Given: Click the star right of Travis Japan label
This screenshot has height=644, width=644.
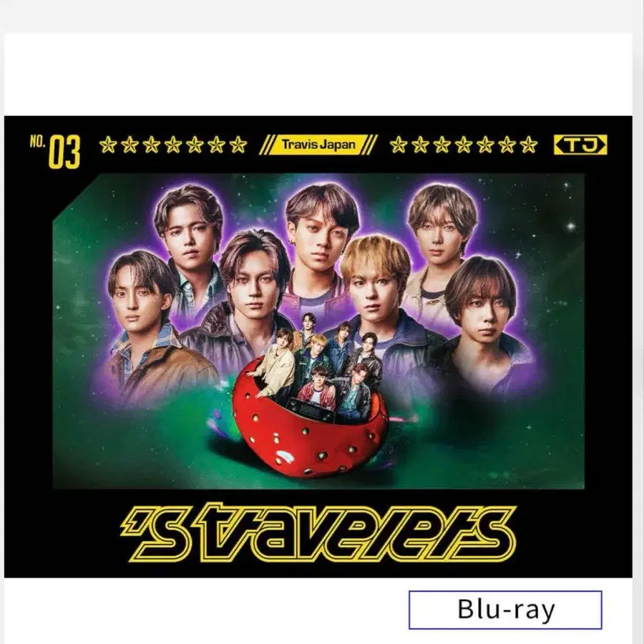Looking at the screenshot, I should coord(398,145).
